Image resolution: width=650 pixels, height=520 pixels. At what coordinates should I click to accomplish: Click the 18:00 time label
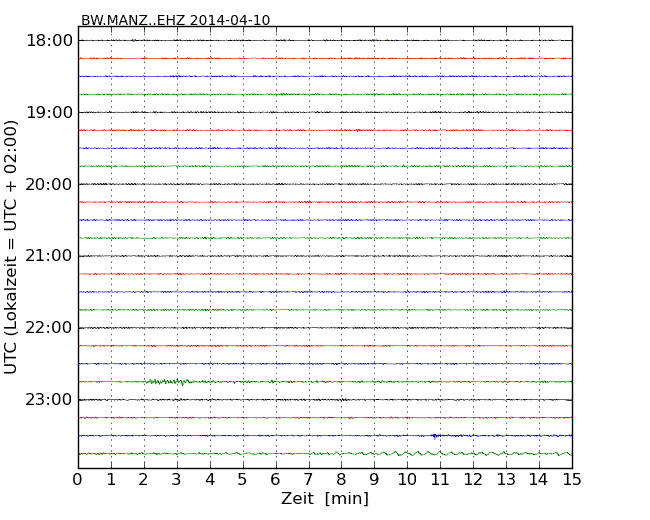point(49,41)
